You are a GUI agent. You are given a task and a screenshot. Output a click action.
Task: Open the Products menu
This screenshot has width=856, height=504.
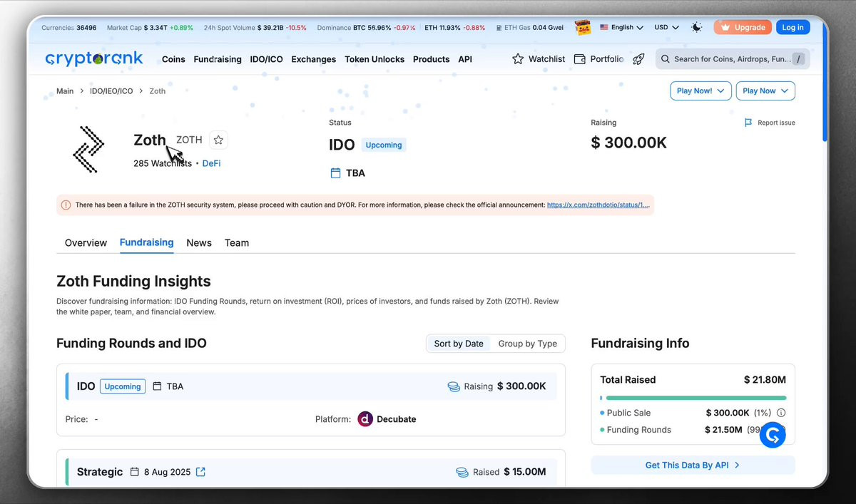tap(432, 59)
